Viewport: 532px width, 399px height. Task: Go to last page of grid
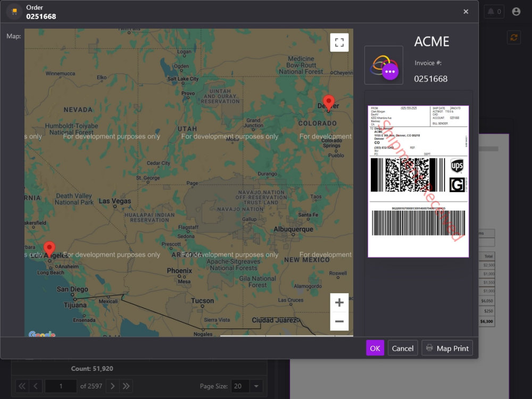coord(126,386)
